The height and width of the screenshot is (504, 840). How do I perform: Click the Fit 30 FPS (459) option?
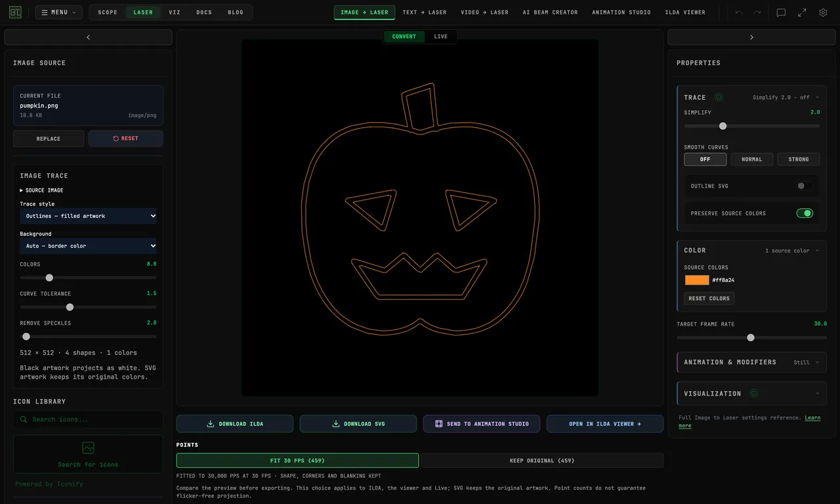tap(297, 461)
